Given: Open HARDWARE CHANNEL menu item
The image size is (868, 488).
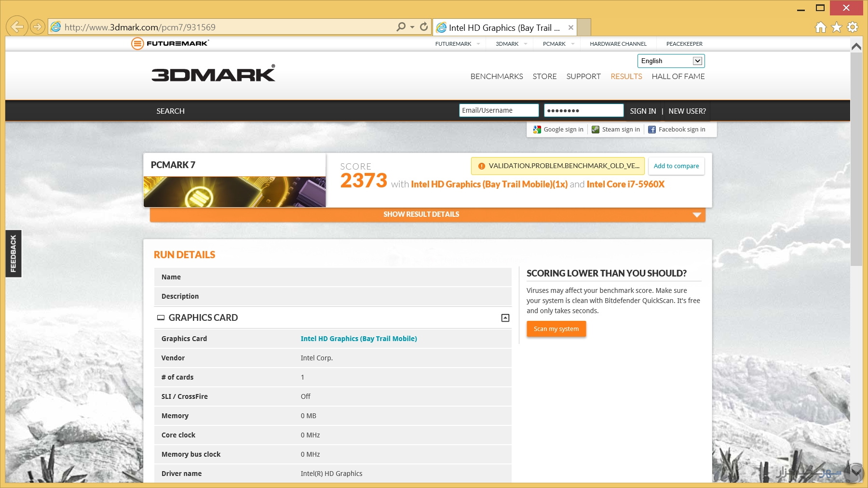Looking at the screenshot, I should pos(618,44).
